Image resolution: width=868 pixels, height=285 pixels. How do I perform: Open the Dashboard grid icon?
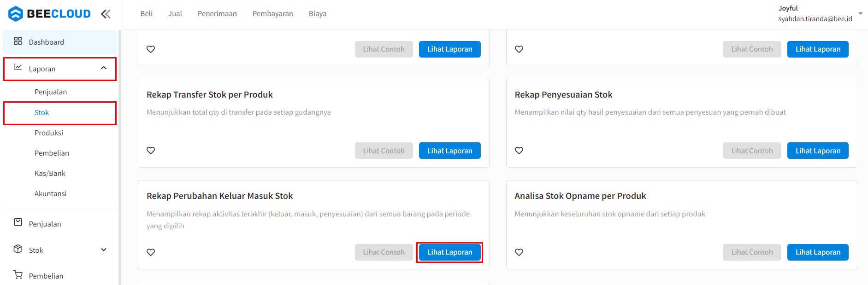(x=18, y=41)
